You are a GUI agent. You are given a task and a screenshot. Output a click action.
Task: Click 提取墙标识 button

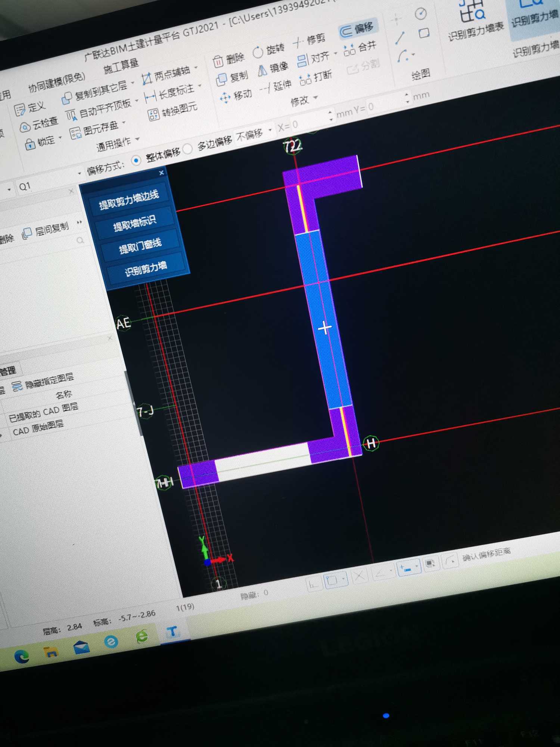(135, 223)
